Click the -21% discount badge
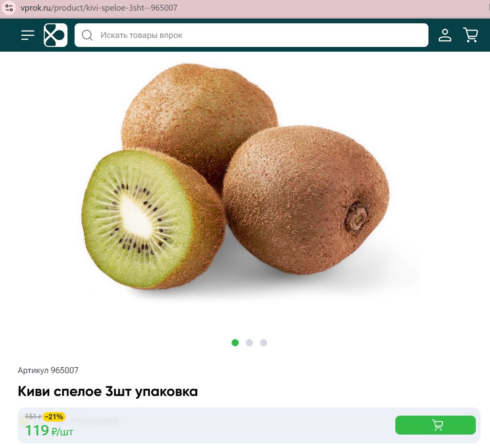The width and height of the screenshot is (490, 448). pos(54,416)
